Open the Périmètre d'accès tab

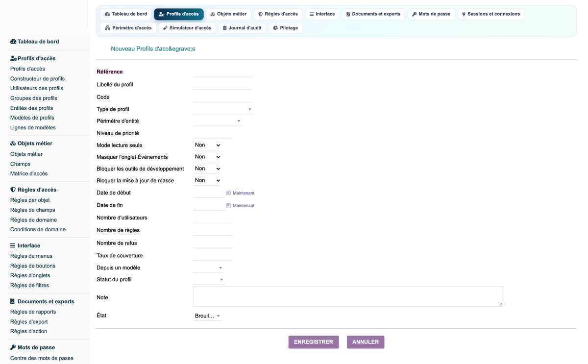click(128, 28)
